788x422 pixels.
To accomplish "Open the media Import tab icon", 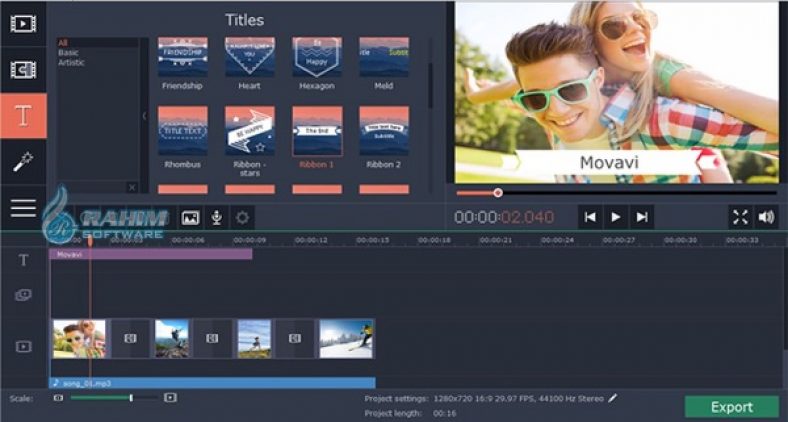I will point(23,23).
